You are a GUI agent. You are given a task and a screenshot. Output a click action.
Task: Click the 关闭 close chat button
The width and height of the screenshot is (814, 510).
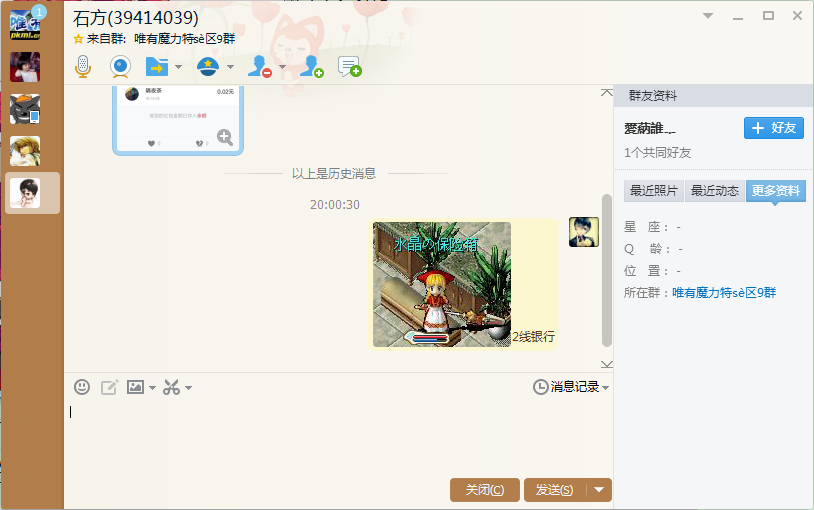pos(485,489)
